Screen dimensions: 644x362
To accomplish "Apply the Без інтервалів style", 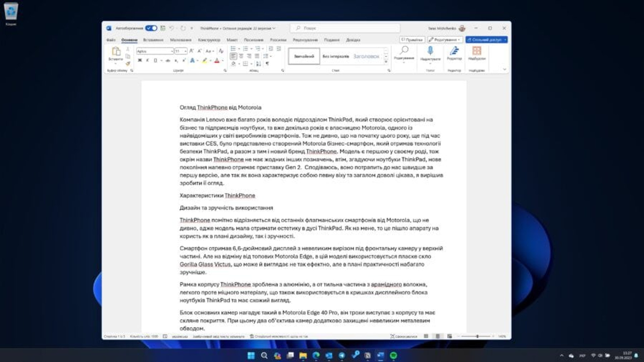I will (335, 56).
